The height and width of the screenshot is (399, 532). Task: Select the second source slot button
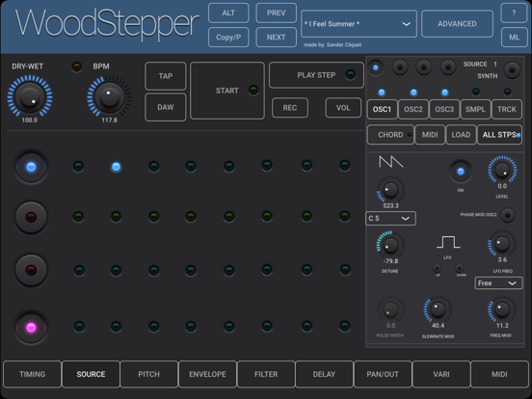(400, 67)
